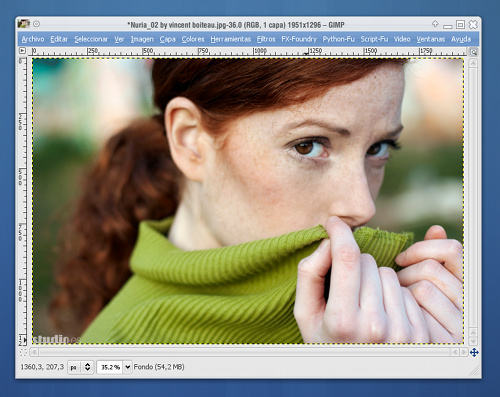The image size is (500, 397).
Task: Toggle the quick mask button at bottom-left corner
Action: point(23,352)
